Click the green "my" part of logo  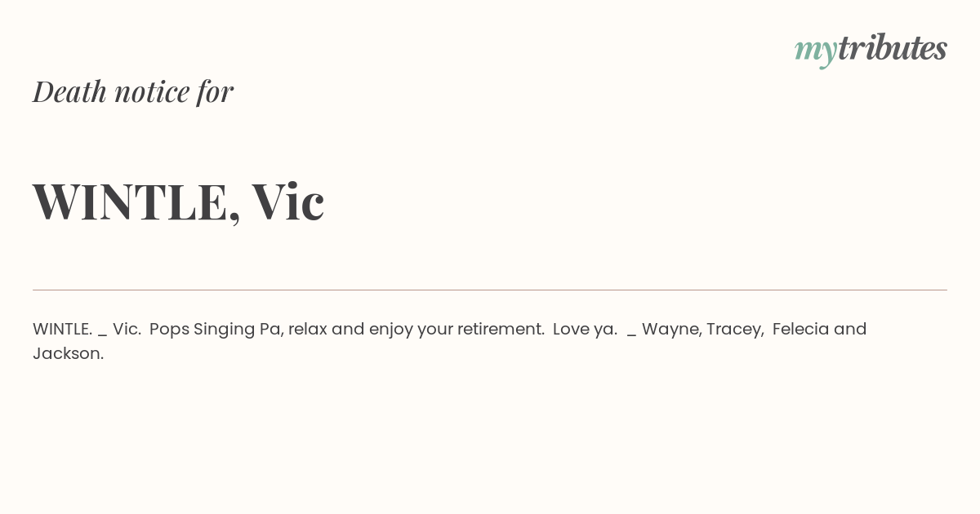815,51
